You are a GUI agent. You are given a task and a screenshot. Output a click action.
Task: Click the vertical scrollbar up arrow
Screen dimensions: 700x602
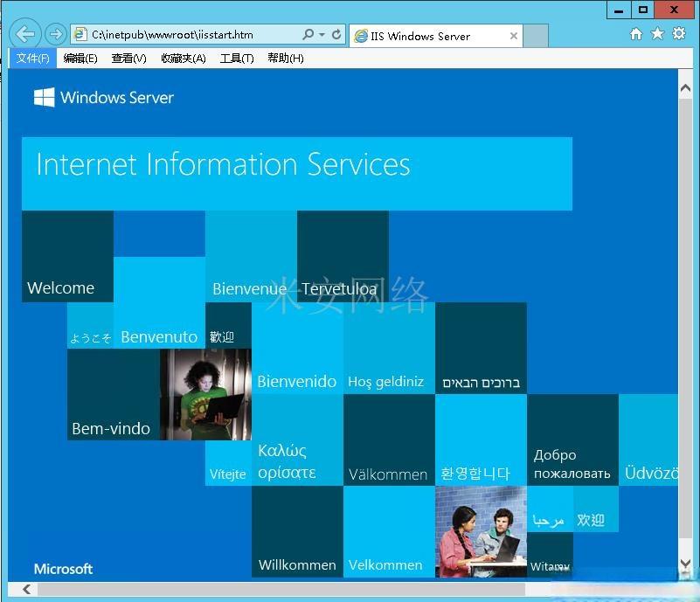click(685, 88)
